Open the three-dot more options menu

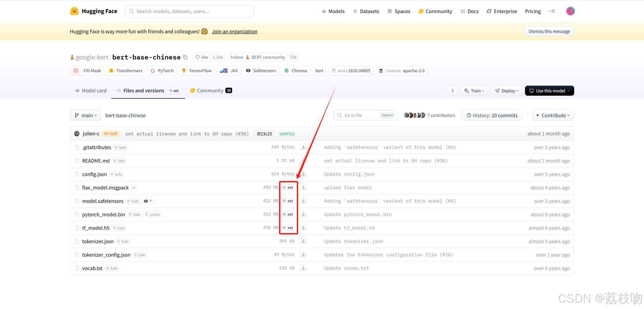tap(452, 91)
